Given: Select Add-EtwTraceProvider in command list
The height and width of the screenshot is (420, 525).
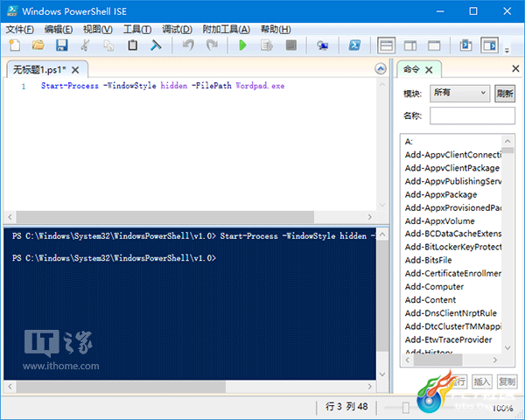Looking at the screenshot, I should (x=448, y=339).
